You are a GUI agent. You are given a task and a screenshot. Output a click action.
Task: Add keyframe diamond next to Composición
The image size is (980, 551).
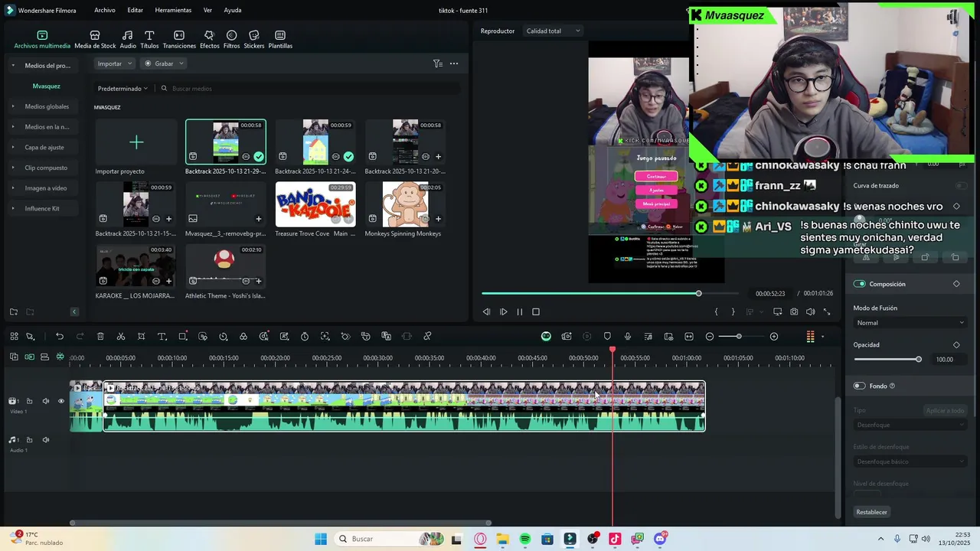point(956,284)
